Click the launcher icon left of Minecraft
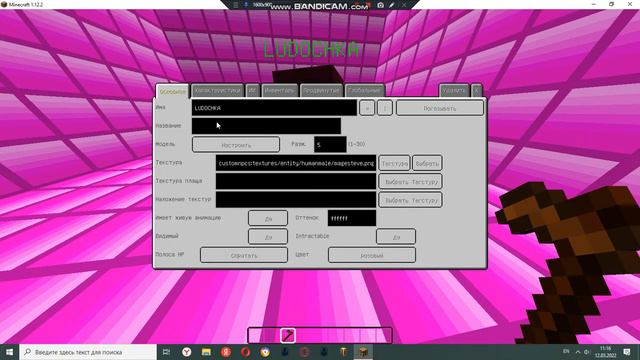This screenshot has width=640, height=360. pos(344,352)
